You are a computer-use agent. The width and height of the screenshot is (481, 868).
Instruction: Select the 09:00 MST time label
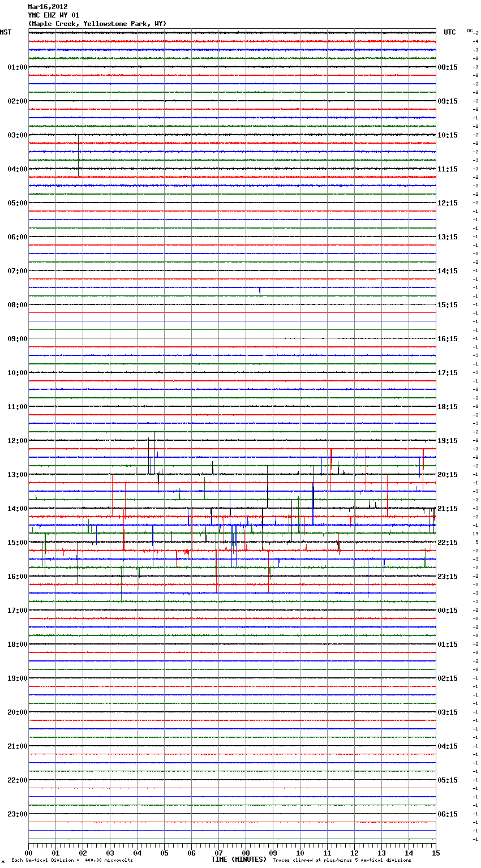click(17, 339)
